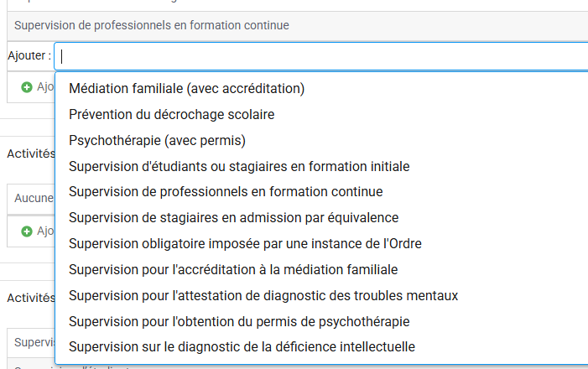Screen dimensions: 588x369
Task: Click the partially hidden Supervis row at bottom left
Action: click(x=34, y=342)
